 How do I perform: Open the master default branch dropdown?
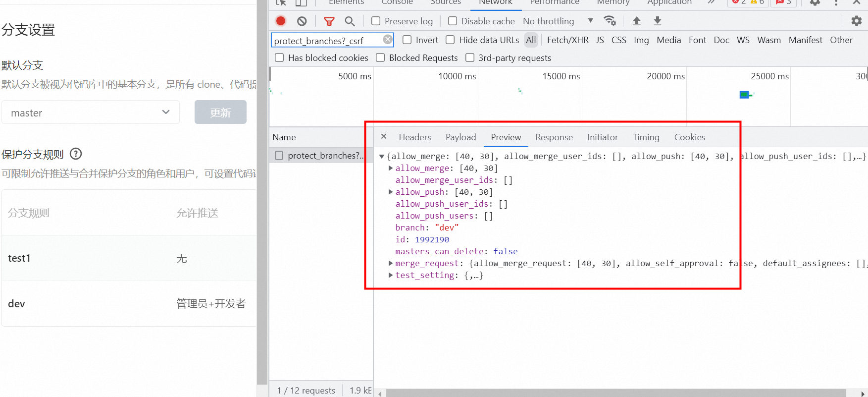pyautogui.click(x=91, y=113)
